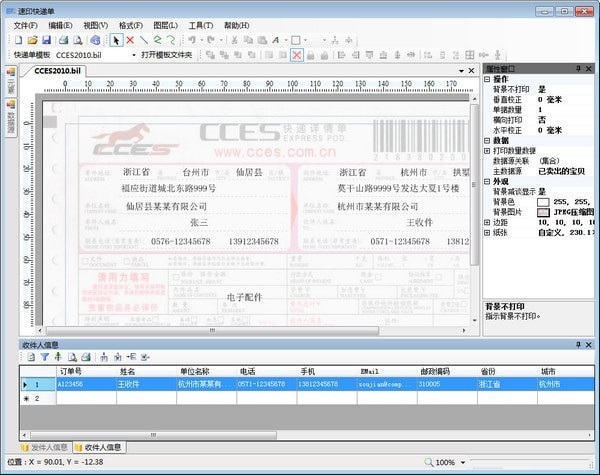
Task: Open the CCES2010.bil template dropdown
Action: tap(134, 55)
